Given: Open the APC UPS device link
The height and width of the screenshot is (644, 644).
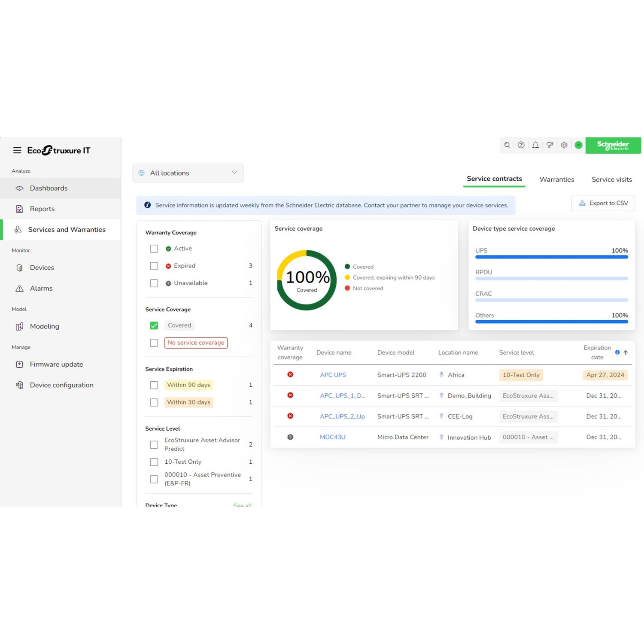Looking at the screenshot, I should click(333, 375).
